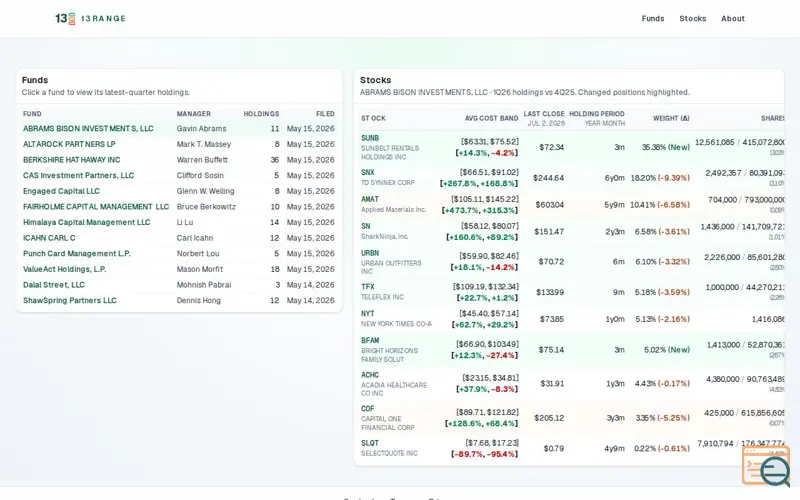
Task: Open CAS Investment Partners, LLC fund
Action: [x=78, y=176]
